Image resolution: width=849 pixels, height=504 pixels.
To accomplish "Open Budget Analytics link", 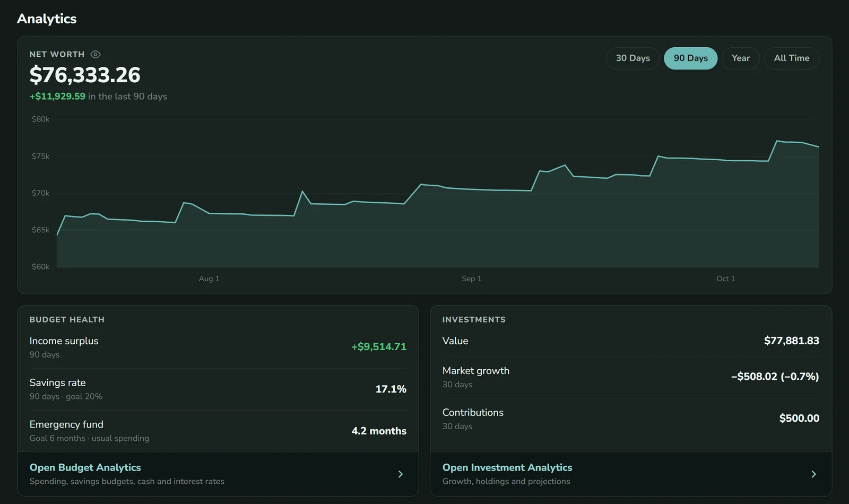I will [x=218, y=474].
